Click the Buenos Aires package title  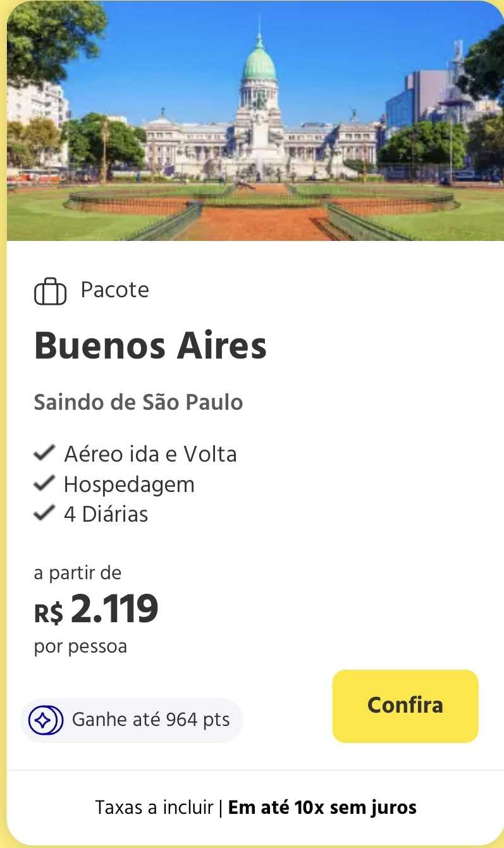151,347
